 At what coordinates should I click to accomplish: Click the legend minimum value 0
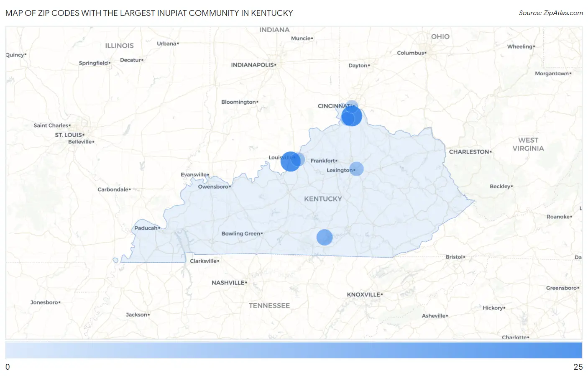coord(8,367)
